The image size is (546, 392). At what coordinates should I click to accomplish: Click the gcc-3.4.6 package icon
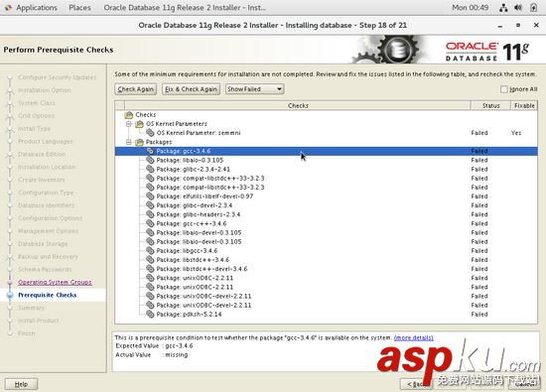(x=150, y=151)
